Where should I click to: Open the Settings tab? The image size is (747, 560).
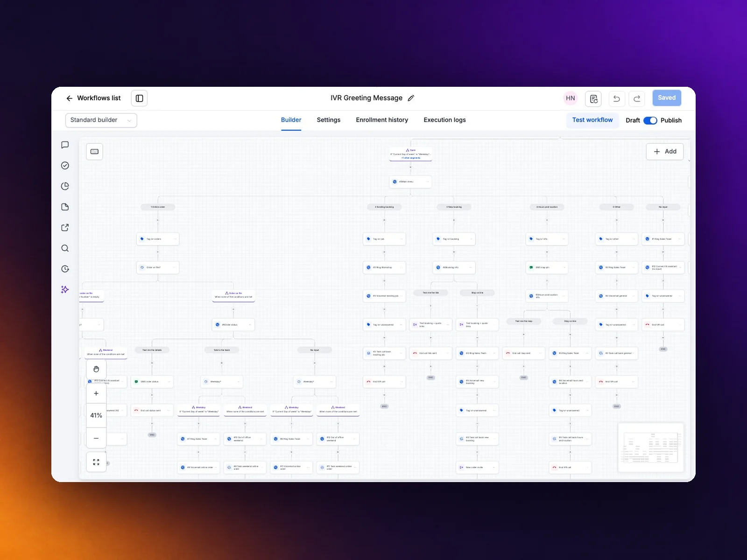329,120
